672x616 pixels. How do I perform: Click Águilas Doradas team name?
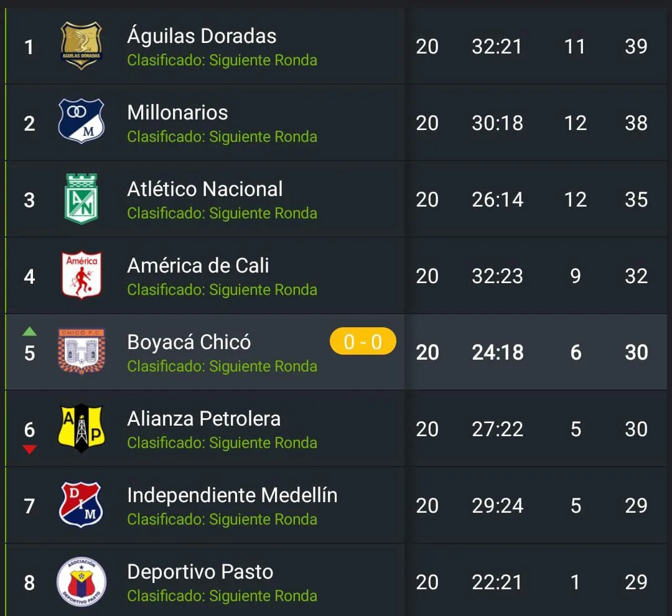click(x=202, y=35)
